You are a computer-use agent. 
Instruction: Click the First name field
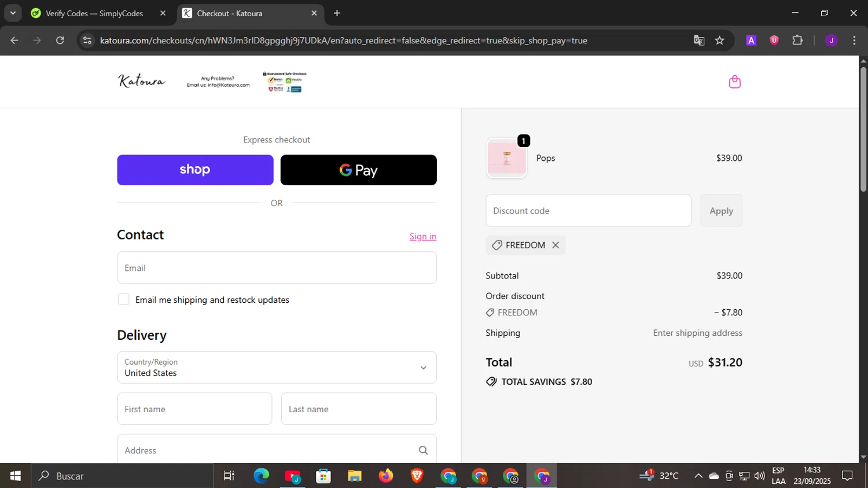[x=194, y=409]
